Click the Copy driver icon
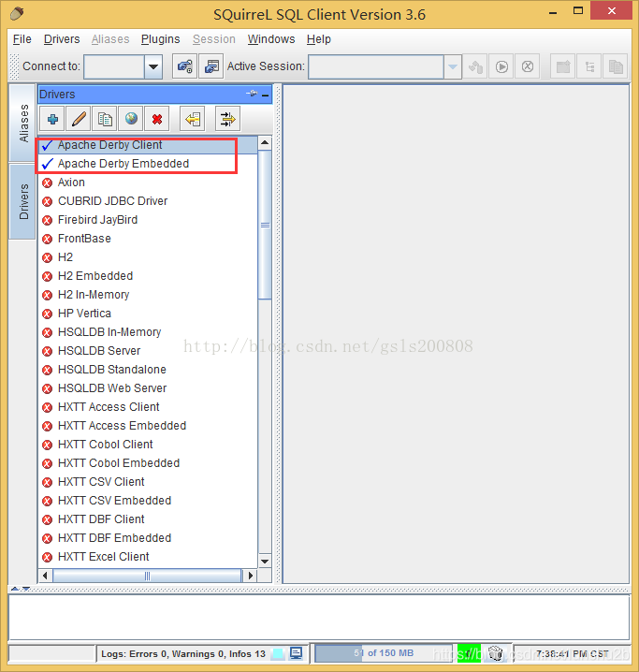This screenshot has width=639, height=672. coord(105,119)
